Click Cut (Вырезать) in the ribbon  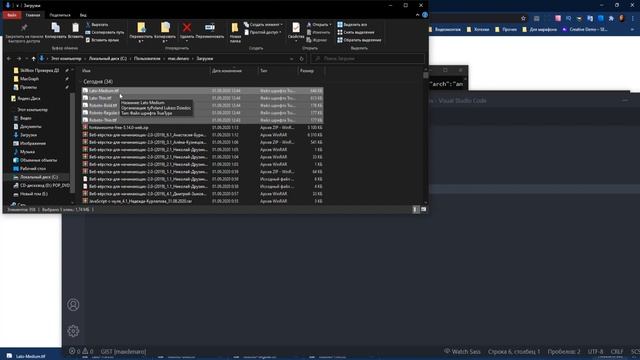coord(97,24)
